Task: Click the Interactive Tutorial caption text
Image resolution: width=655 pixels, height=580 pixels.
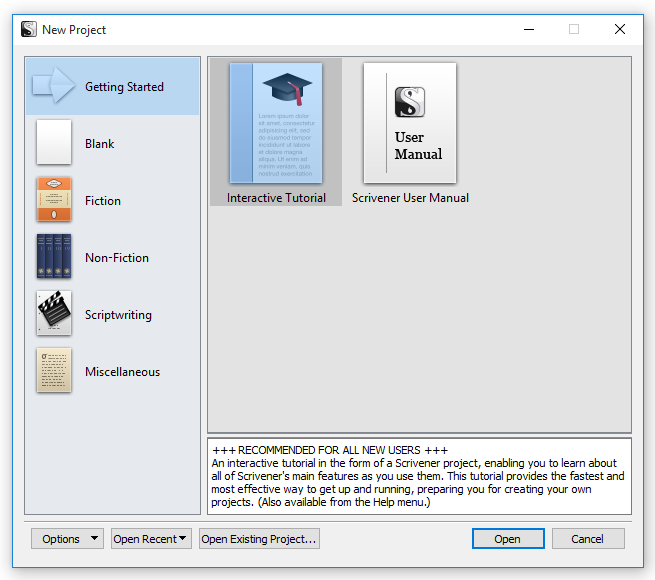Action: click(x=276, y=198)
